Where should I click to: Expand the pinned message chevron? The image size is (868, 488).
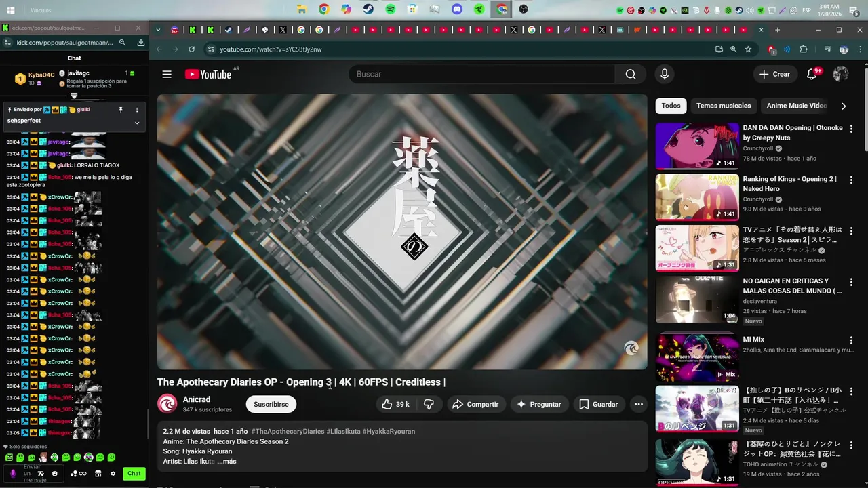(137, 123)
